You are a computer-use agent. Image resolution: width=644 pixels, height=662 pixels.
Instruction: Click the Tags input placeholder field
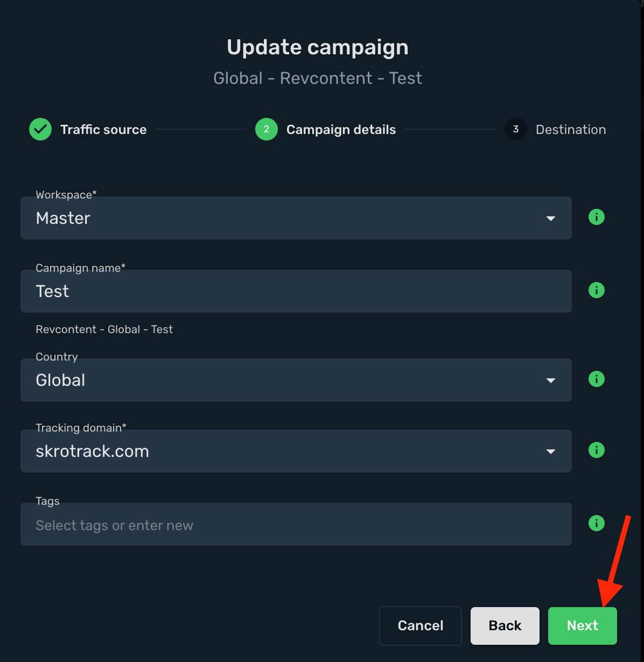tap(296, 524)
